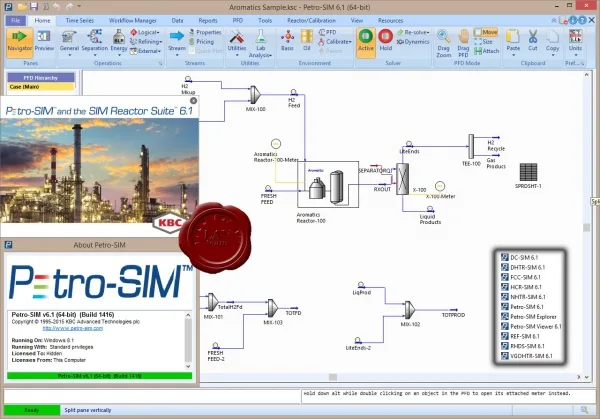The height and width of the screenshot is (419, 600).
Task: Open the Workflow Manager tab
Action: coord(132,21)
